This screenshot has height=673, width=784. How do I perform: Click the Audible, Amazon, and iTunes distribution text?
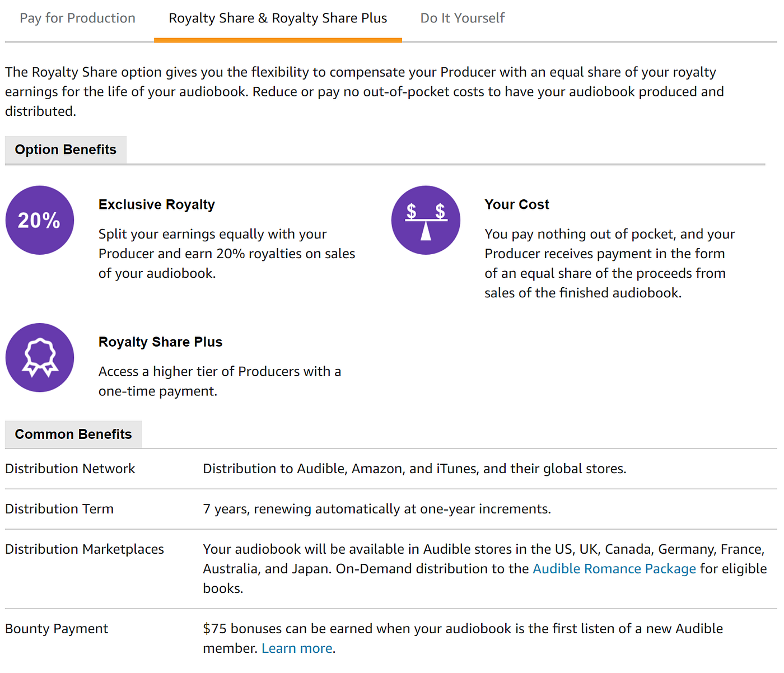(x=414, y=469)
